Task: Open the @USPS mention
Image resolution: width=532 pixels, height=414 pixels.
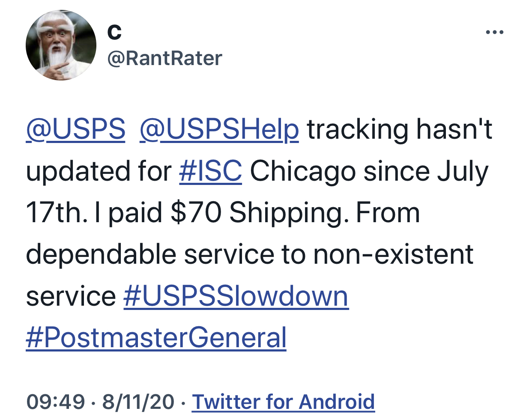Action: point(76,129)
